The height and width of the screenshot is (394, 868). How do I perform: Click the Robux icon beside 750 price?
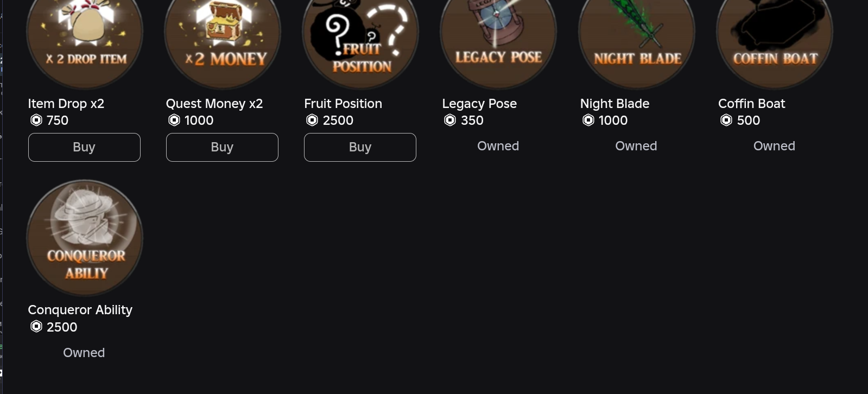point(36,120)
